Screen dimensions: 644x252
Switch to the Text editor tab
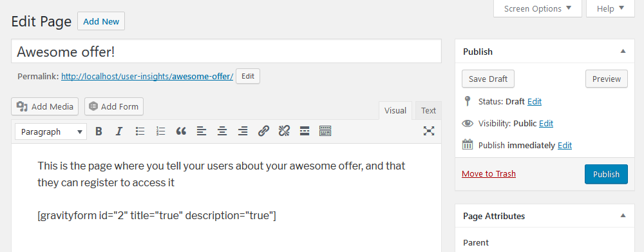click(x=428, y=111)
